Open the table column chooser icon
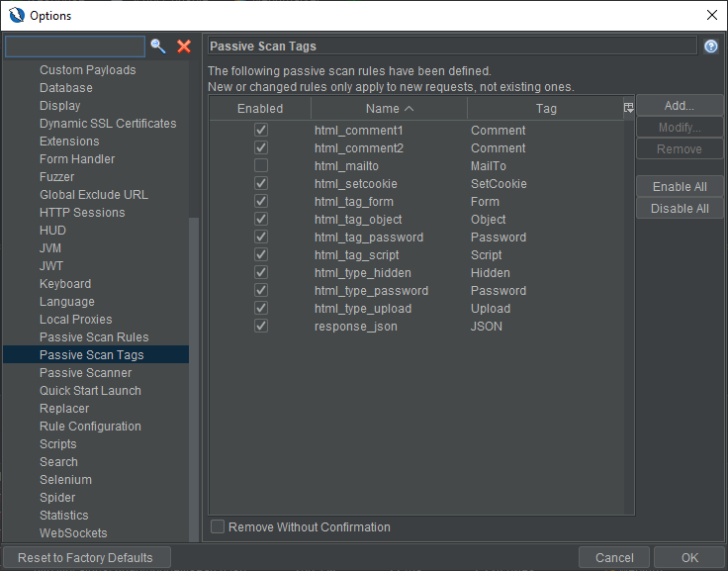The image size is (728, 571). pyautogui.click(x=629, y=108)
